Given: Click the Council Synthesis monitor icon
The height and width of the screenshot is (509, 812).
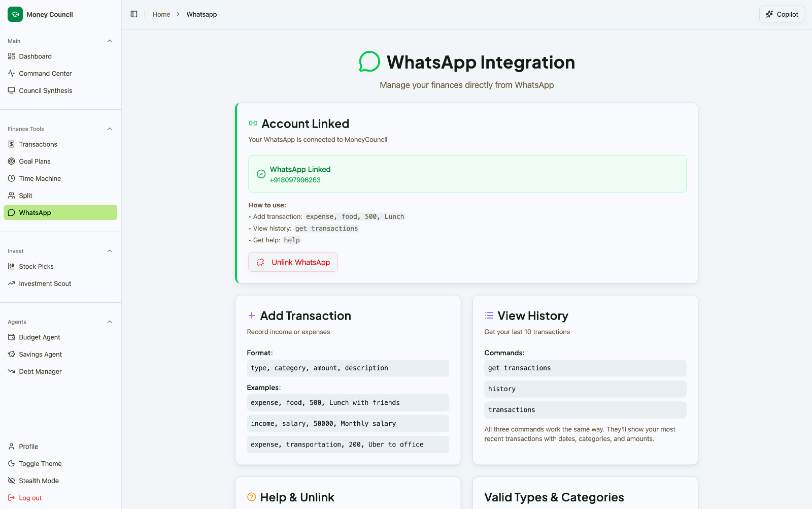Looking at the screenshot, I should click(x=12, y=90).
